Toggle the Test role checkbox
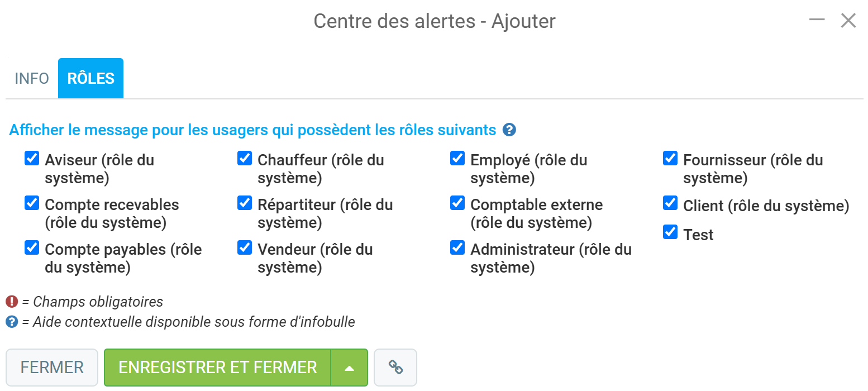The width and height of the screenshot is (868, 391). (670, 232)
